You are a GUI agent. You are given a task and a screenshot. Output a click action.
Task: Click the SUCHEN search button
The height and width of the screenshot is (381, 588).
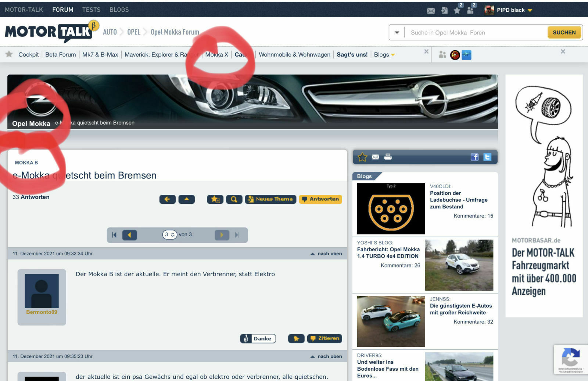pyautogui.click(x=564, y=32)
